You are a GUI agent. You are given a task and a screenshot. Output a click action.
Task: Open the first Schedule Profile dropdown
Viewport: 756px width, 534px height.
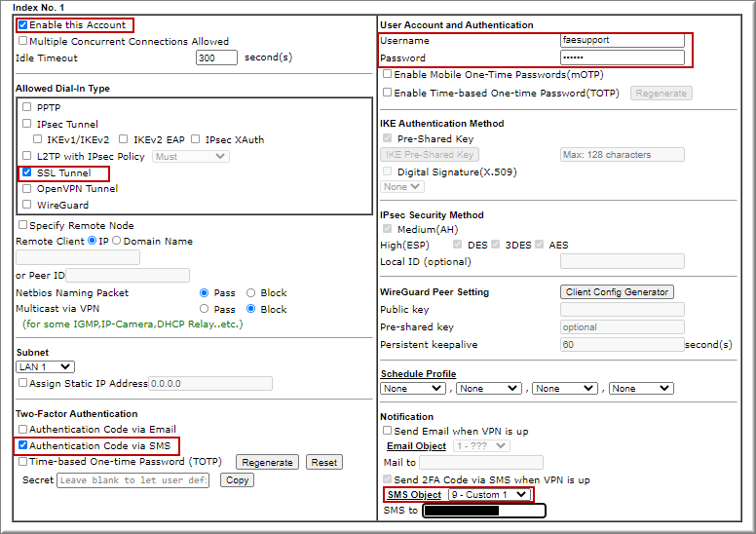[413, 389]
